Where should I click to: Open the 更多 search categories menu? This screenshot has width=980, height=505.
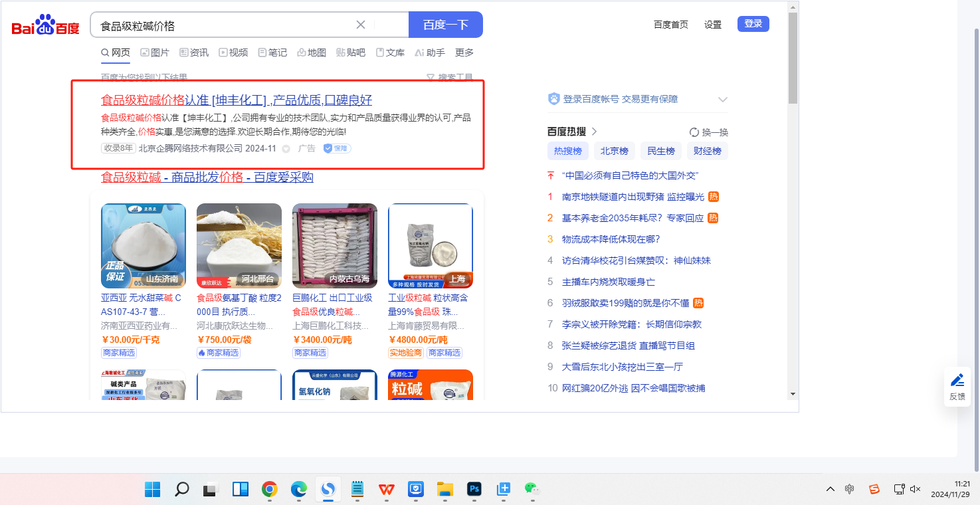coord(464,52)
